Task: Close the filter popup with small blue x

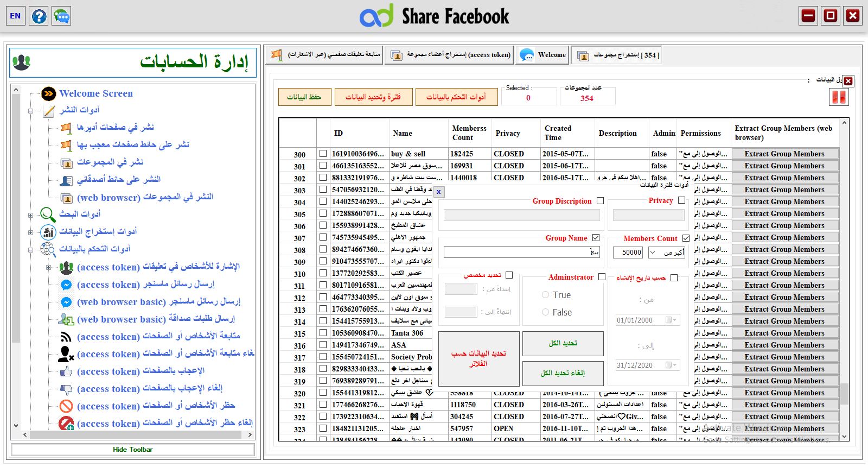Action: click(x=439, y=192)
